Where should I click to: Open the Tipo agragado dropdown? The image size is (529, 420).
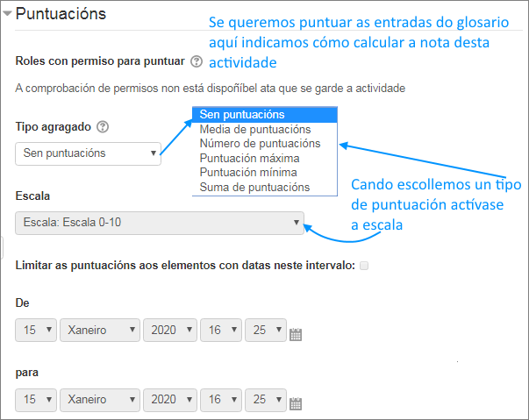88,153
